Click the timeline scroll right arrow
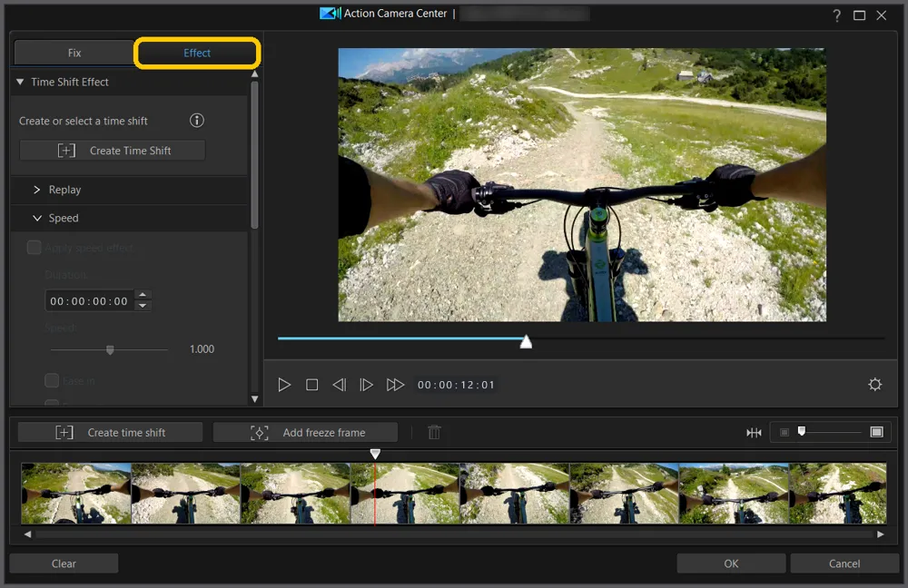Screen dimensions: 908x588 click(x=880, y=534)
